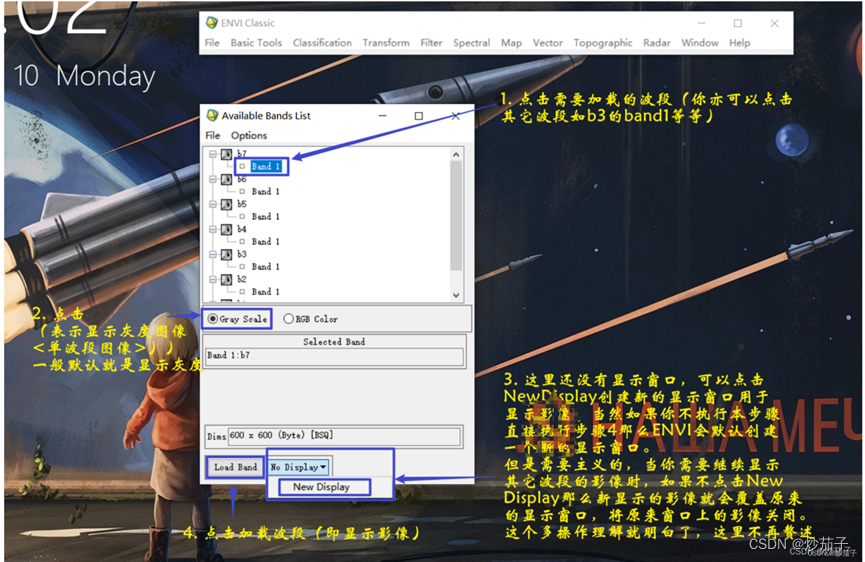Select the RGB Color radio button
The height and width of the screenshot is (562, 865).
[x=289, y=319]
